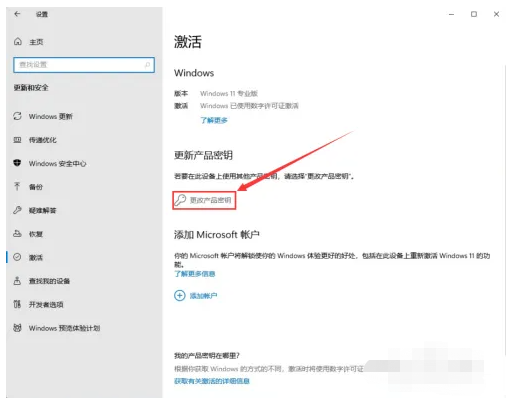Click the Windows 11 专业版 edition text
The height and width of the screenshot is (402, 513).
click(229, 93)
